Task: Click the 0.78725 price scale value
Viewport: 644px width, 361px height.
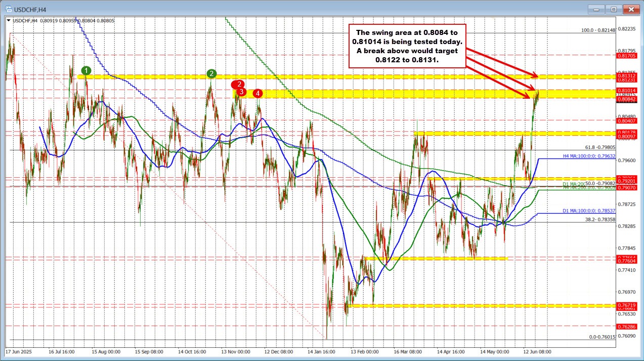Action: point(626,204)
